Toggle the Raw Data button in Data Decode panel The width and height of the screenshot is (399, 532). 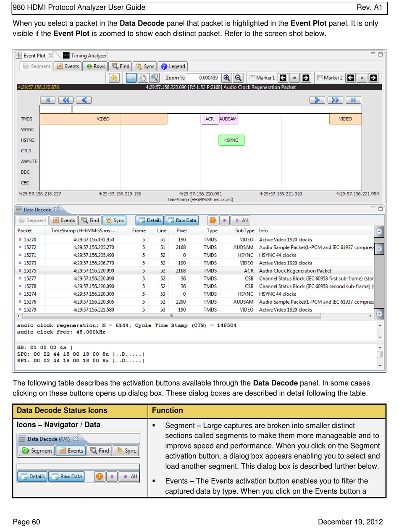pyautogui.click(x=181, y=220)
